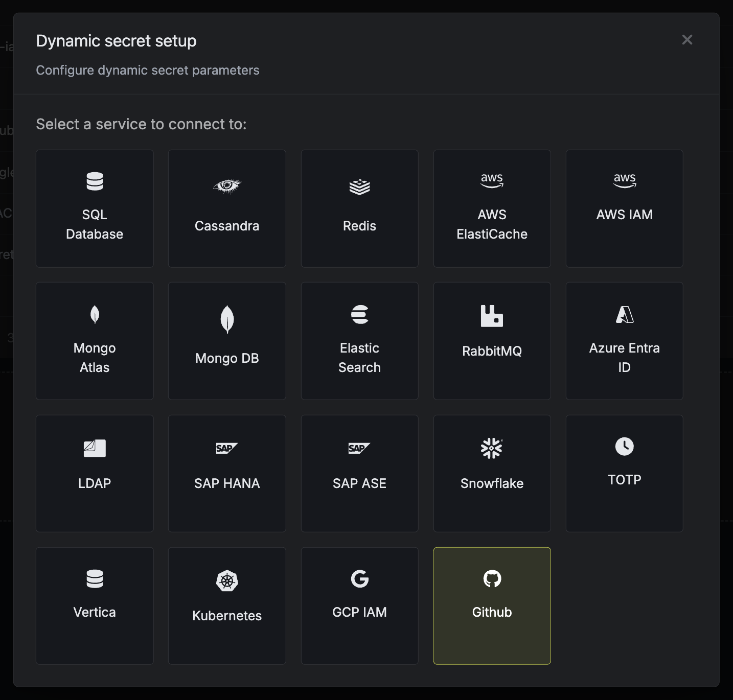Pick the Elastic Search label
This screenshot has height=700, width=733.
[x=359, y=358]
